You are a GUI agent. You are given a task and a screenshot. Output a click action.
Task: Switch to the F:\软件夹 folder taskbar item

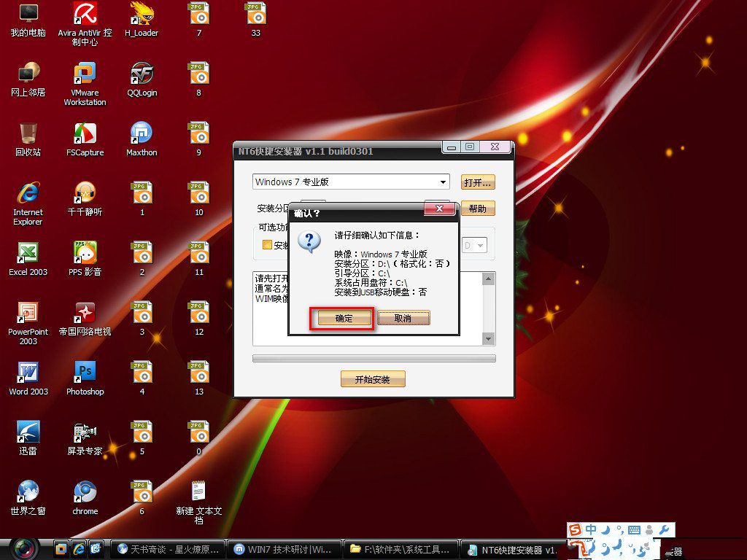pos(402,549)
